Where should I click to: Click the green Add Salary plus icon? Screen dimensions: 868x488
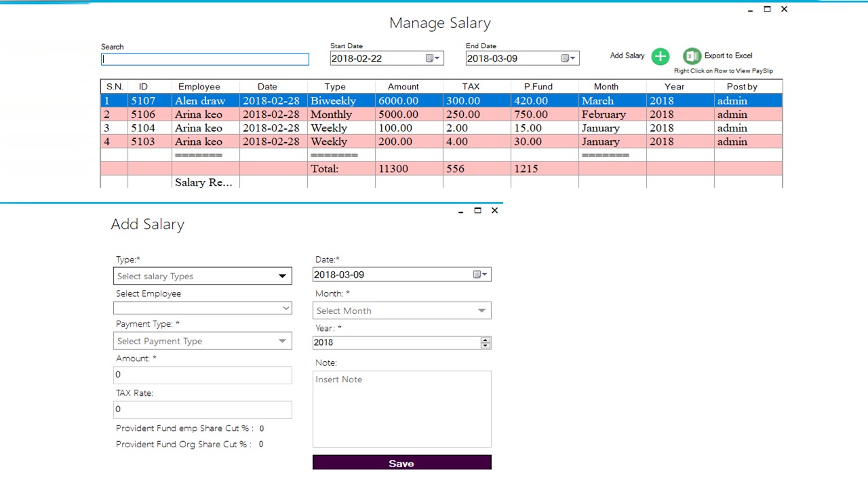pyautogui.click(x=660, y=56)
